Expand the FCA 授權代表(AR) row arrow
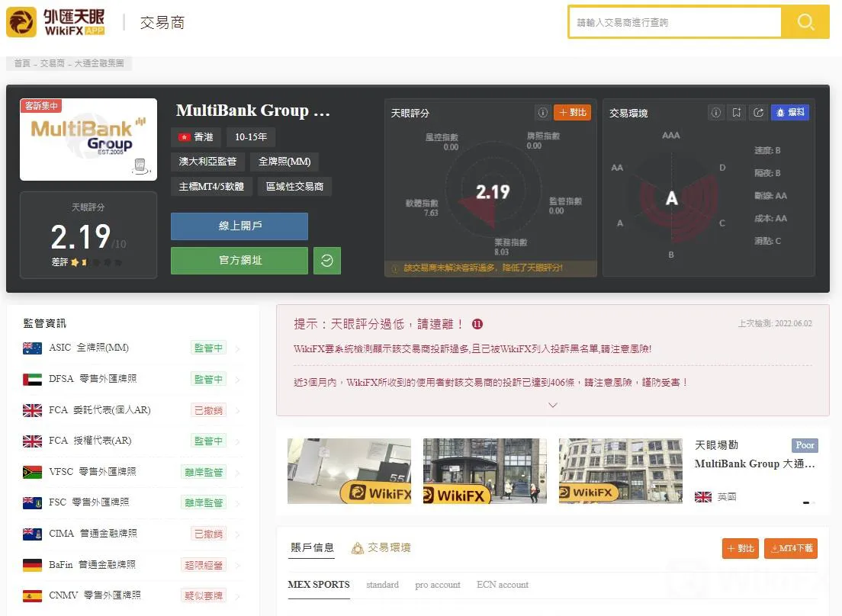The image size is (842, 616). [x=237, y=441]
